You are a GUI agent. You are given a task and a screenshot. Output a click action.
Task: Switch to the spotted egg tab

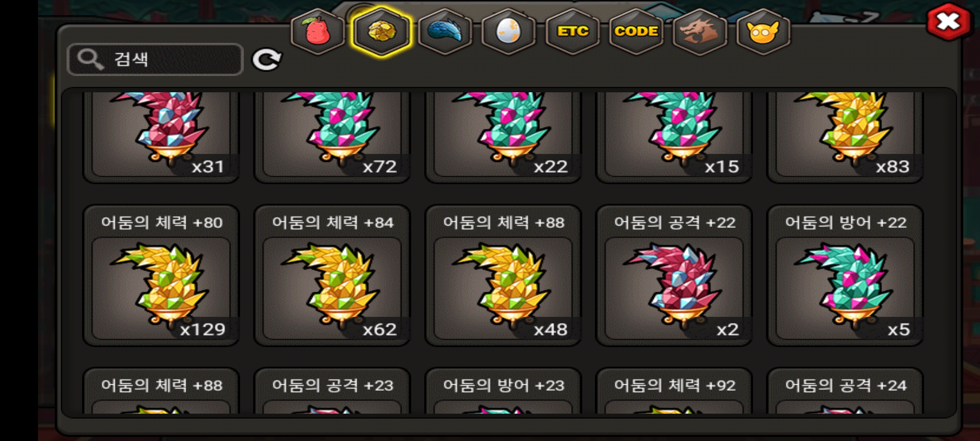pyautogui.click(x=508, y=32)
